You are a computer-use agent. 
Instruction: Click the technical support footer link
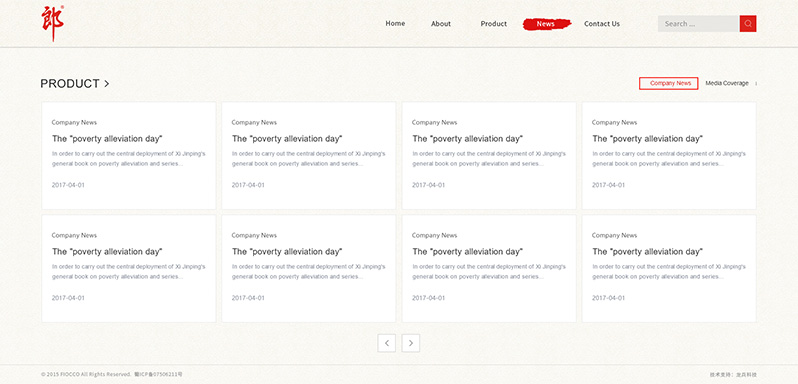pyautogui.click(x=733, y=374)
